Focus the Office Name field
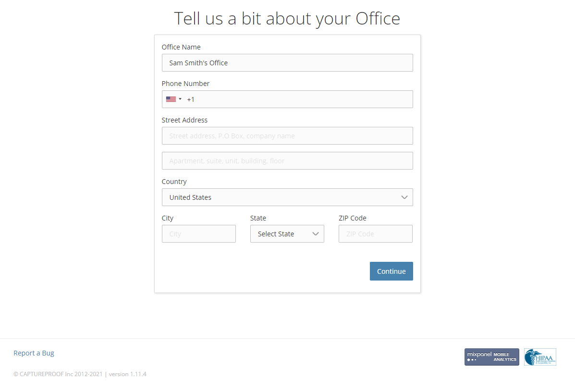This screenshot has width=575, height=392. pos(287,63)
